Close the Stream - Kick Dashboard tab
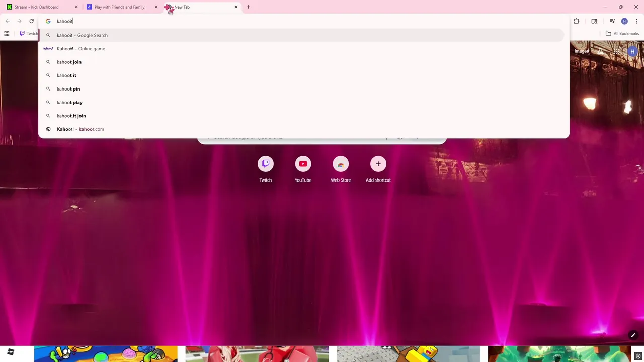Image resolution: width=644 pixels, height=362 pixels. tap(76, 7)
